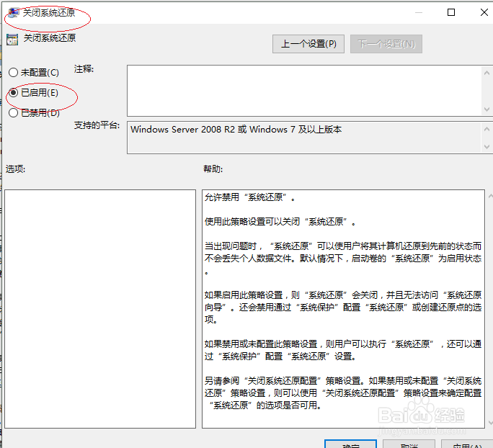Click the 上一个设置(P) button
The image size is (493, 448).
pyautogui.click(x=308, y=44)
